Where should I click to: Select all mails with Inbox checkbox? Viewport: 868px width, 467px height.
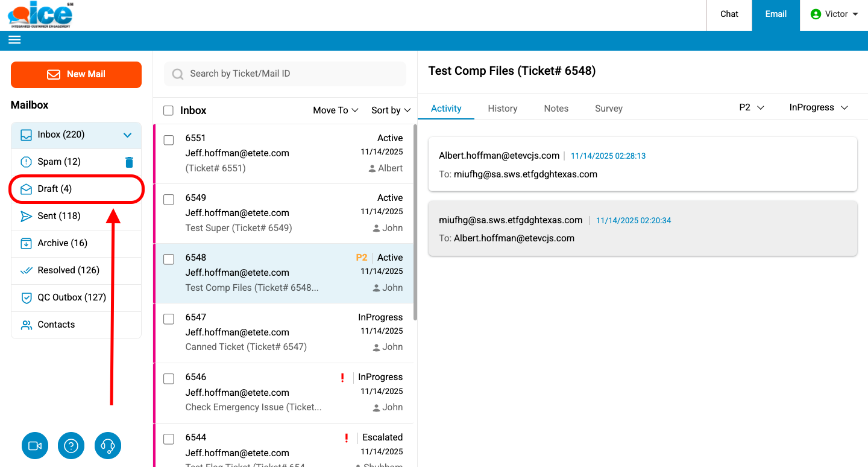pos(169,110)
